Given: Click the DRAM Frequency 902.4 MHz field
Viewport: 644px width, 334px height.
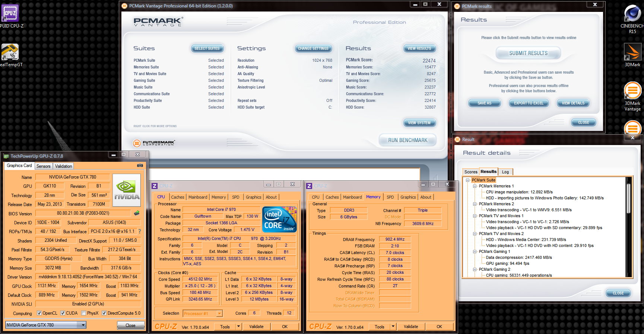Looking at the screenshot, I should click(x=395, y=239).
